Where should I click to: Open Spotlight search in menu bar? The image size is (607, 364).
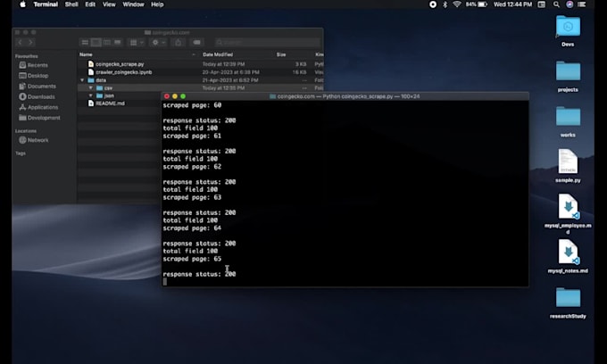(x=556, y=4)
